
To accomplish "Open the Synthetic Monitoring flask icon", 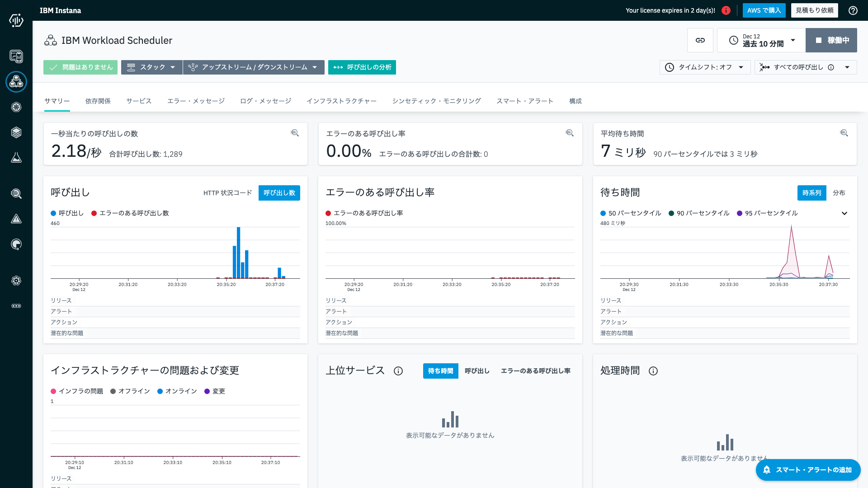I will click(x=16, y=158).
